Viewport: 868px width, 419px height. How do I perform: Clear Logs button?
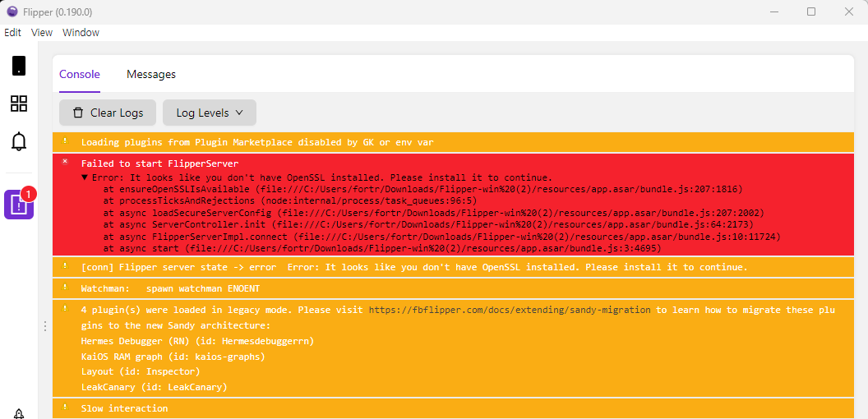108,113
